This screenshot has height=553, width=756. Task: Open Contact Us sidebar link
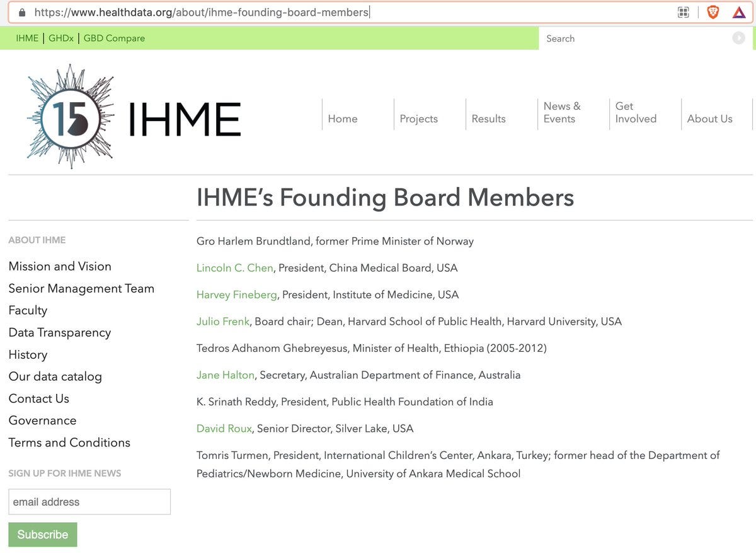pyautogui.click(x=38, y=399)
